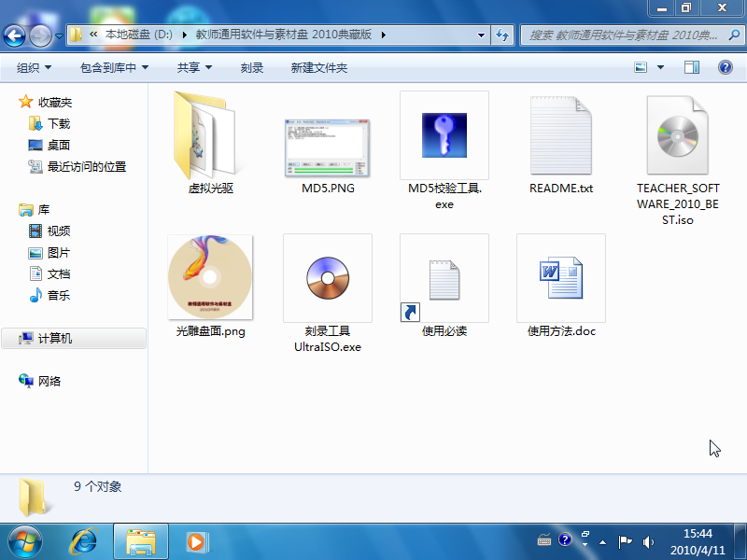Select the 使用方法.doc Word document
Image resolution: width=747 pixels, height=560 pixels.
[x=561, y=278]
